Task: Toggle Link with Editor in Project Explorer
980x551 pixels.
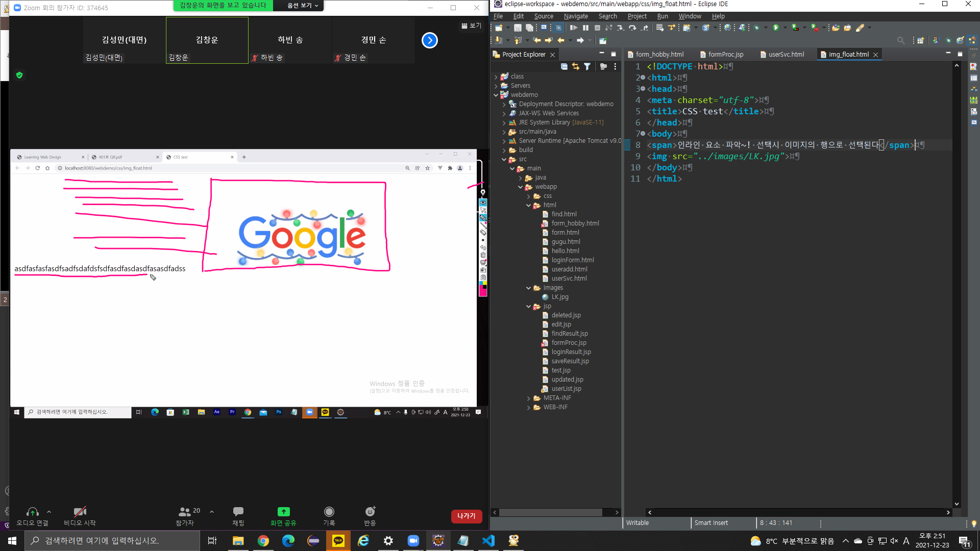Action: coord(576,66)
